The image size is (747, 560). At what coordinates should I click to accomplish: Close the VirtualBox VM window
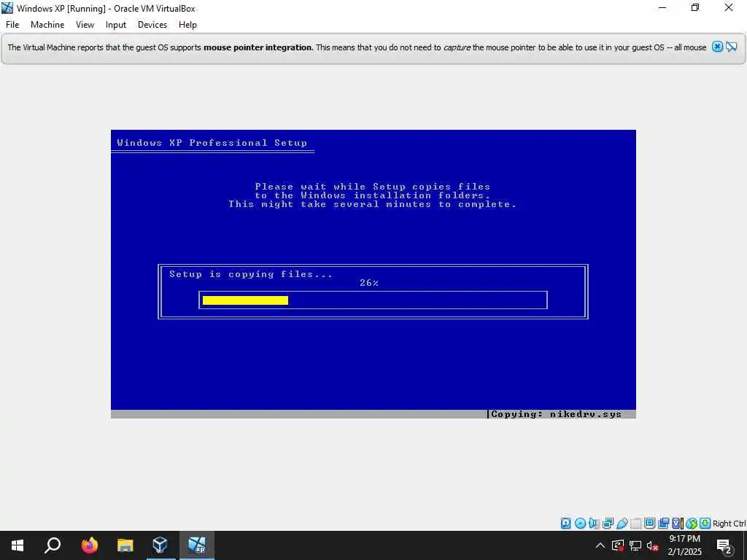click(x=729, y=7)
